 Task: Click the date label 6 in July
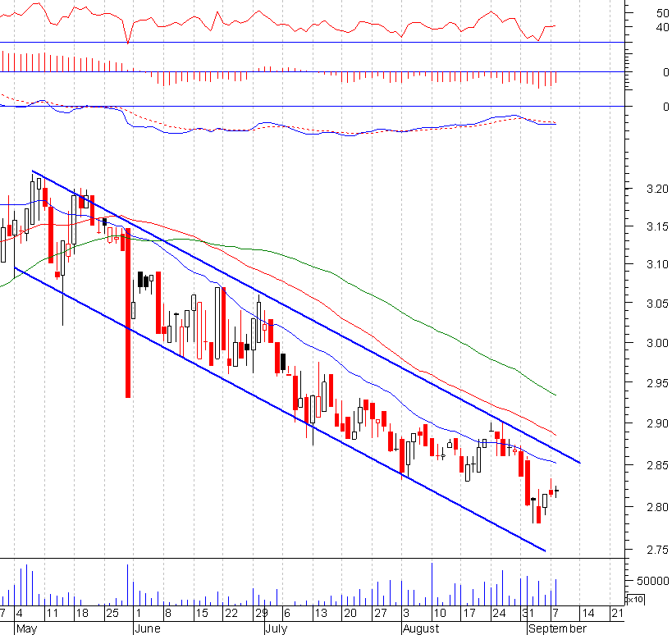287,613
